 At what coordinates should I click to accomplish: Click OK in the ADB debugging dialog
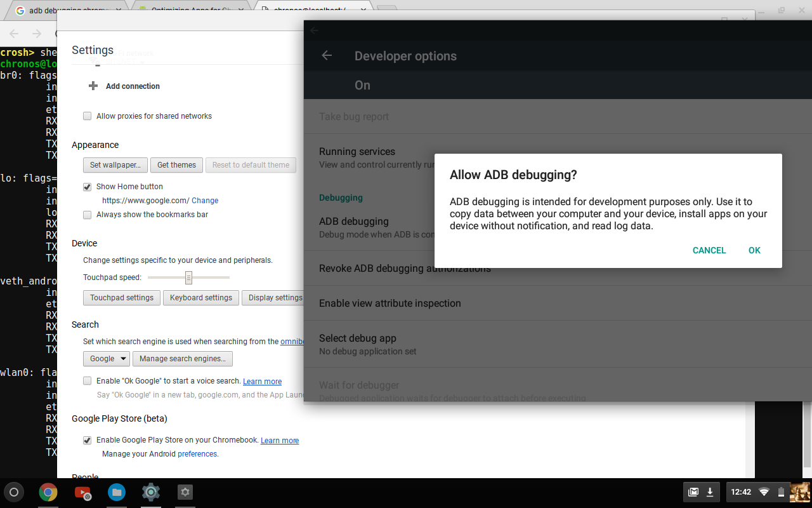pyautogui.click(x=754, y=250)
